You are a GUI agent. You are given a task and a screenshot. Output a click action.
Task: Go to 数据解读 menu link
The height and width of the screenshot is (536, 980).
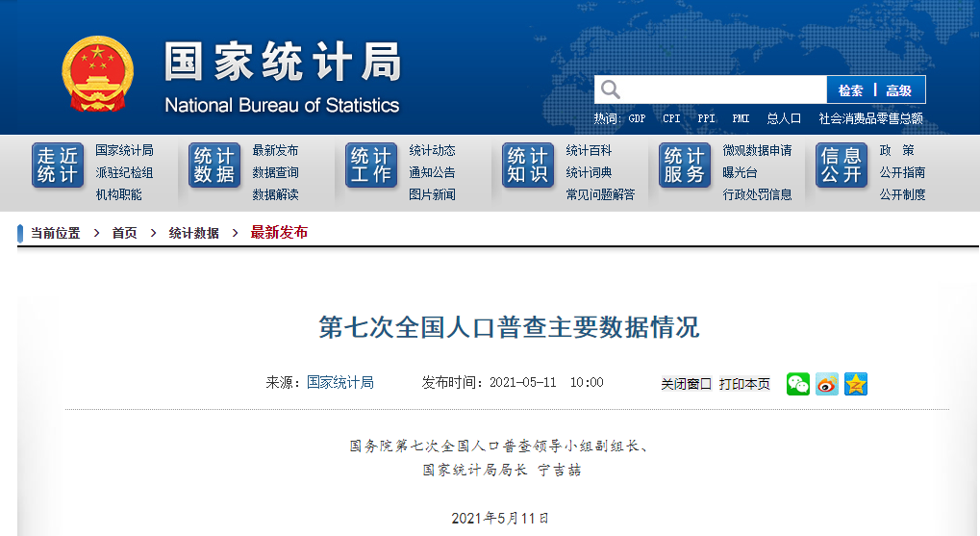276,194
